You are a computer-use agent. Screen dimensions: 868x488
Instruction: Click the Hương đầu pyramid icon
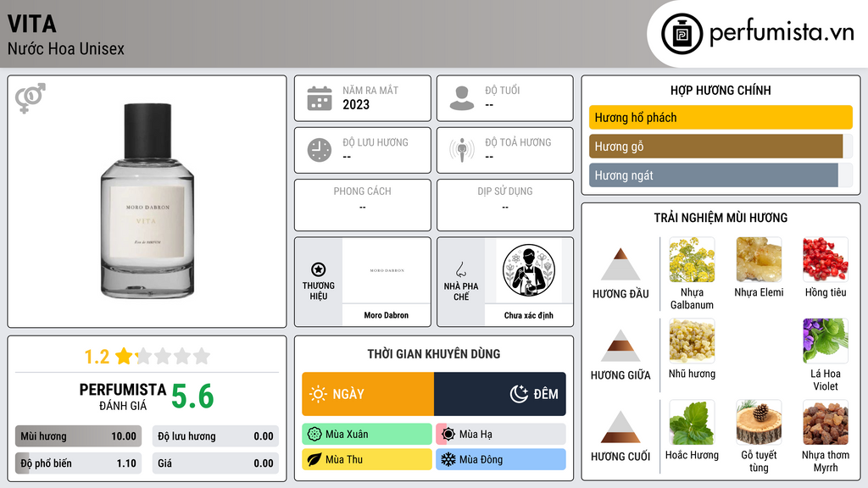pyautogui.click(x=620, y=264)
